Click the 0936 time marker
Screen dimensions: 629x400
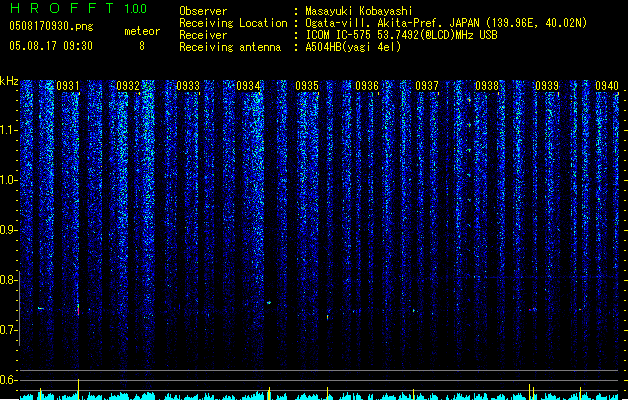(x=367, y=86)
